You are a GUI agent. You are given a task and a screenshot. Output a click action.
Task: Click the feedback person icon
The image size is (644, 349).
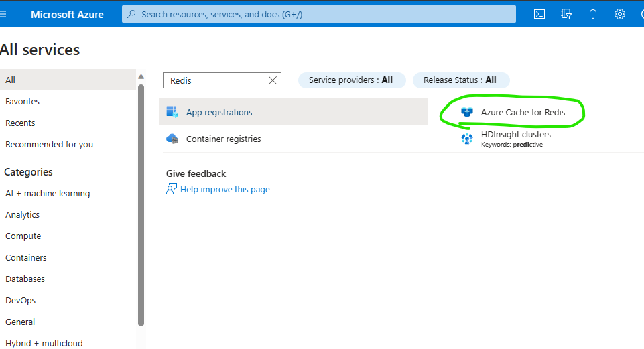pos(172,188)
